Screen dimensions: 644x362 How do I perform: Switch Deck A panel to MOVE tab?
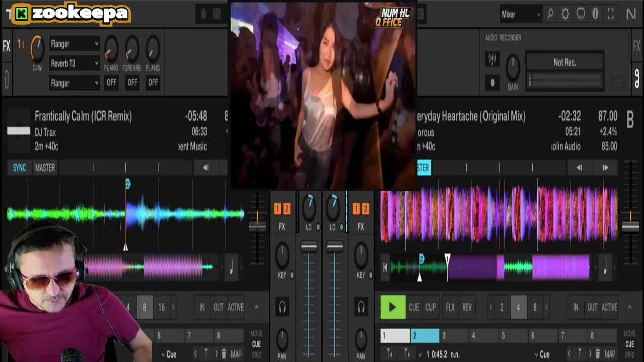click(x=256, y=334)
